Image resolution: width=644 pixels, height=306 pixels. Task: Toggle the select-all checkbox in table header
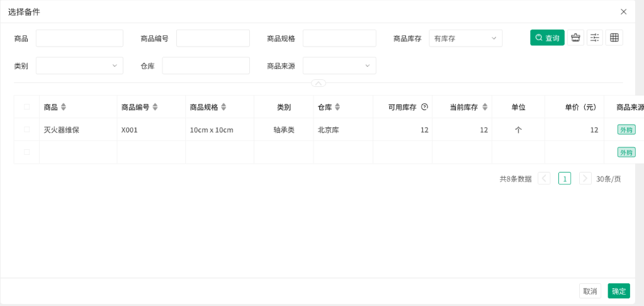point(26,107)
